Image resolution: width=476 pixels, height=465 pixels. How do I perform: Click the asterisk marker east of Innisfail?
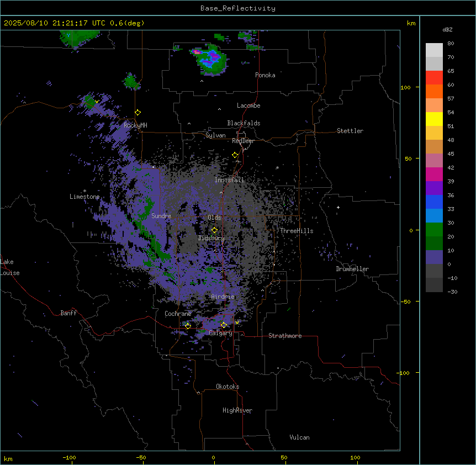tap(277, 167)
